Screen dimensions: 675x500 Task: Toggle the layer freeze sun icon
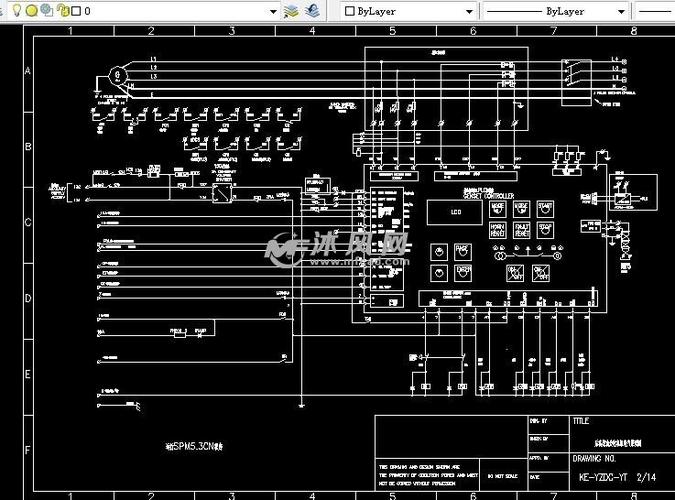click(x=31, y=11)
